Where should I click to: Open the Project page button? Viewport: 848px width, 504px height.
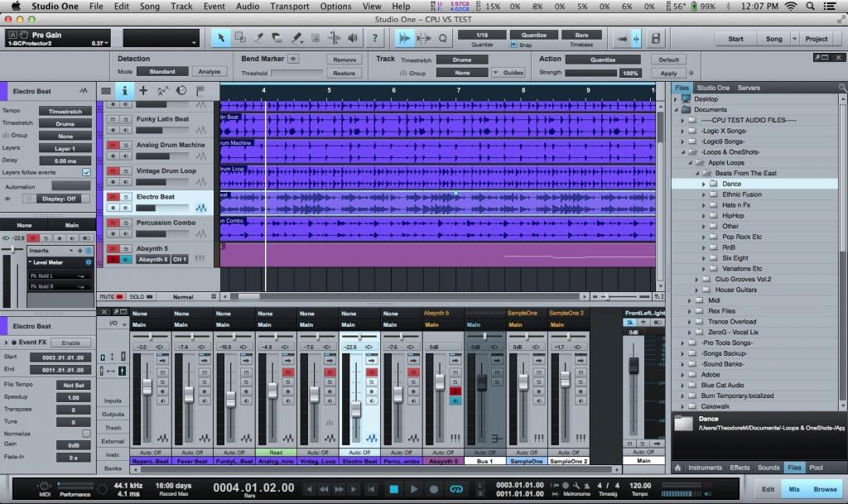click(x=816, y=39)
